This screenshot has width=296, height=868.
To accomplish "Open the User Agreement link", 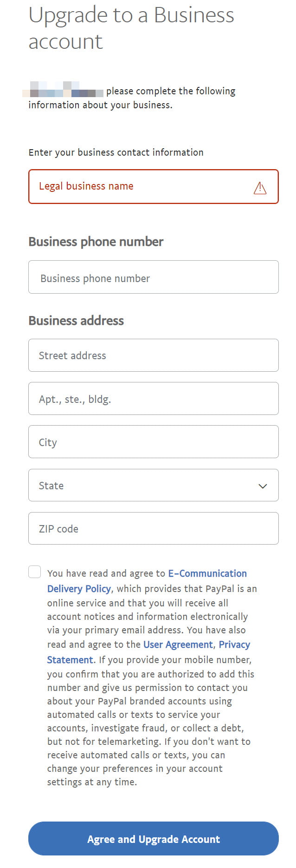I will (x=178, y=644).
